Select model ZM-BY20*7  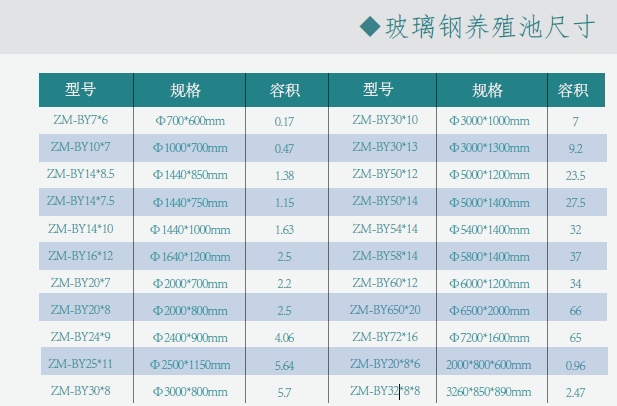[x=80, y=283]
